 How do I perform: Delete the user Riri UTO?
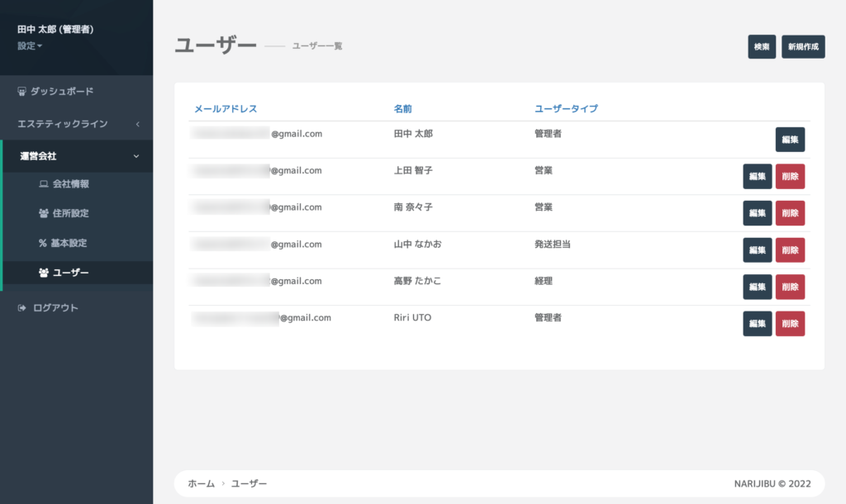pyautogui.click(x=789, y=324)
